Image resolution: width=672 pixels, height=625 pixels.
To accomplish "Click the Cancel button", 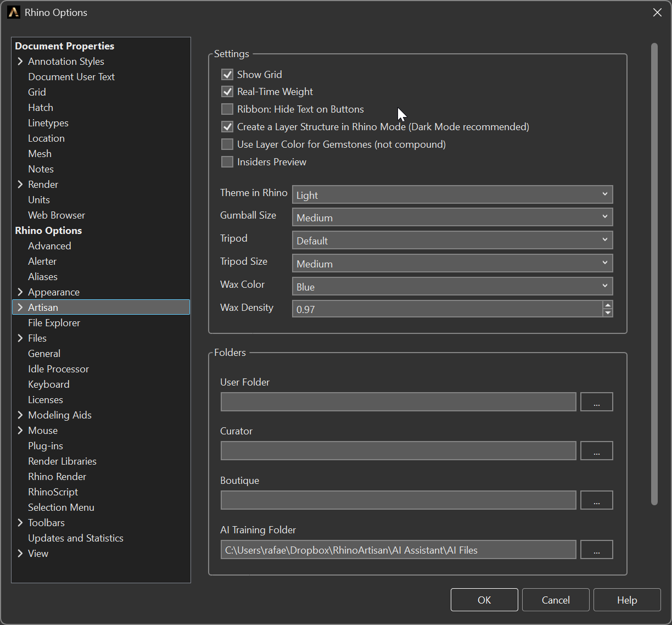I will pos(556,600).
